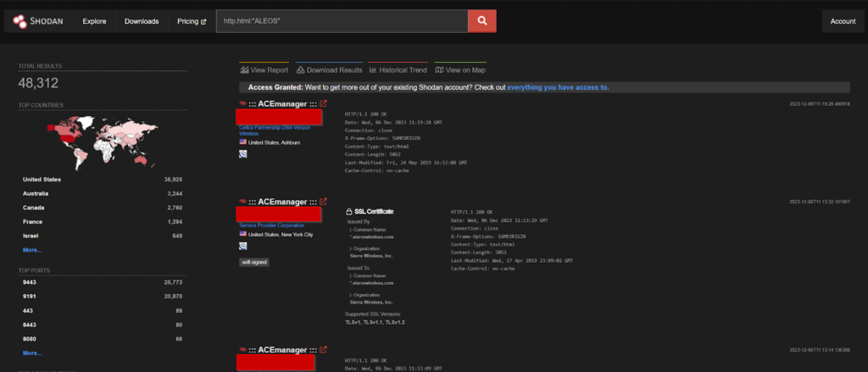Click timestamp 2023-12-06T11:13:32.101067

[820, 202]
